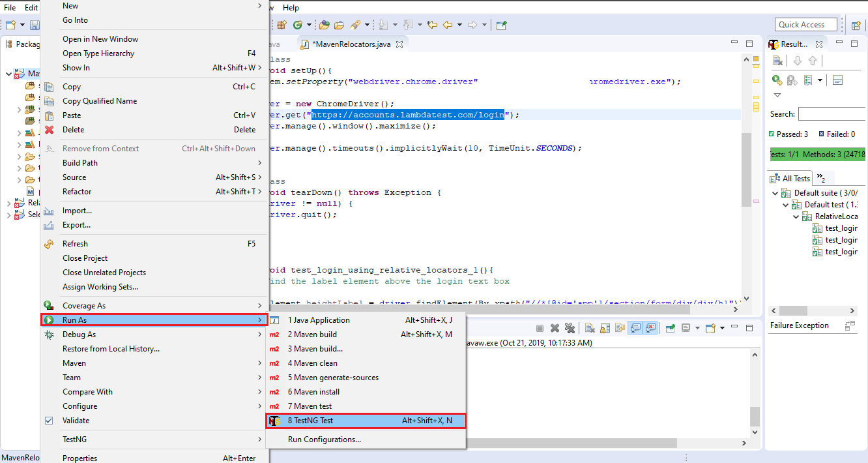Click the green test progress bar
This screenshot has width=868, height=463.
[x=817, y=155]
